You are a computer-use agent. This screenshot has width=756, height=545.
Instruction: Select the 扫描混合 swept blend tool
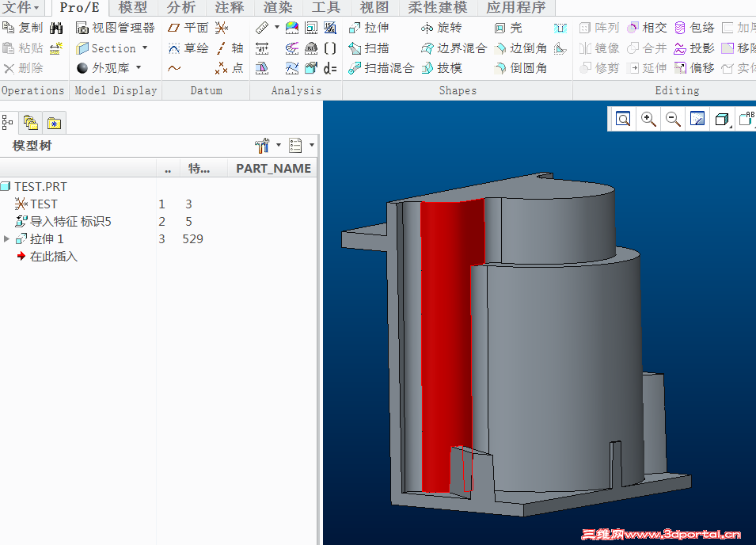click(x=382, y=68)
